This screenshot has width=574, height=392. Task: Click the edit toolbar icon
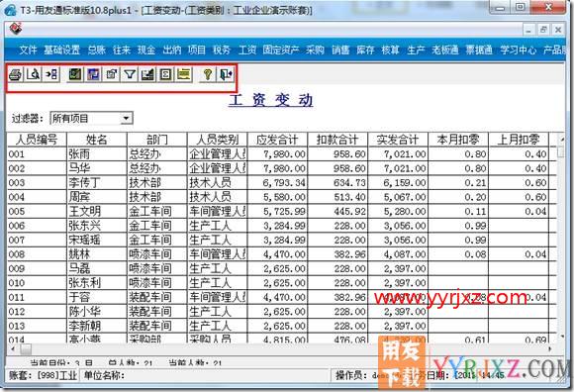(147, 74)
